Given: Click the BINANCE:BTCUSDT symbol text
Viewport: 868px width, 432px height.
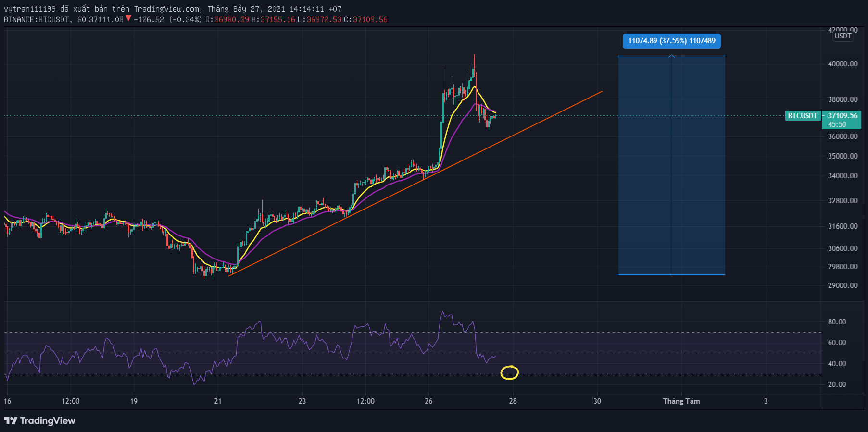Looking at the screenshot, I should pyautogui.click(x=38, y=20).
